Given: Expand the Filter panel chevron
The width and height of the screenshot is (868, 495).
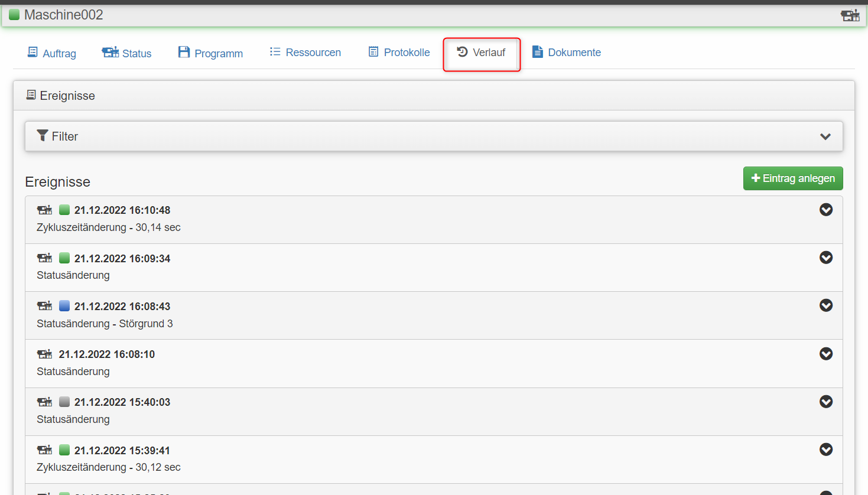Looking at the screenshot, I should coord(825,136).
